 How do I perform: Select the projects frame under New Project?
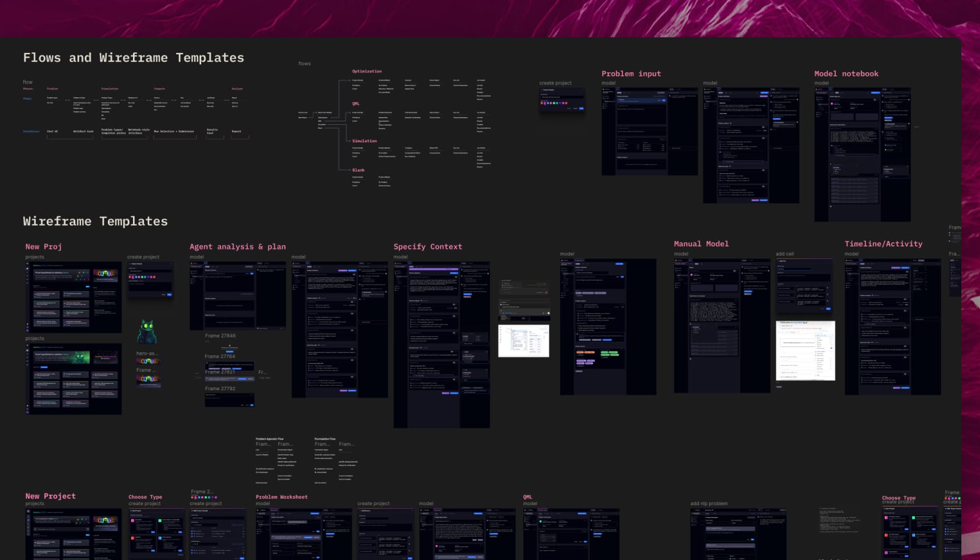(73, 534)
